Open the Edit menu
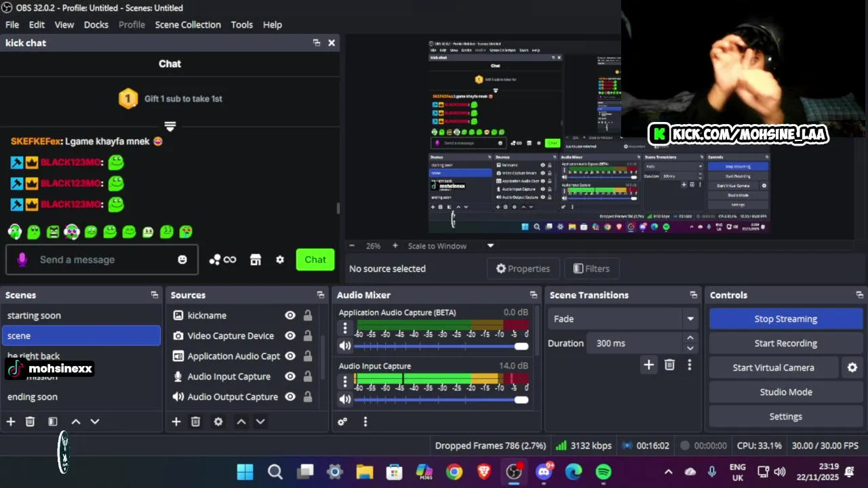This screenshot has width=868, height=488. coord(37,24)
